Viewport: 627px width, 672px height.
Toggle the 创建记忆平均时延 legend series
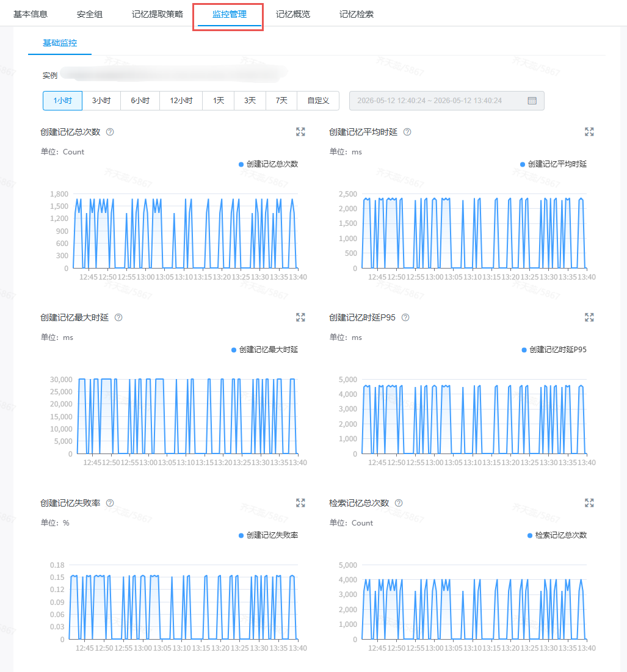(x=553, y=164)
